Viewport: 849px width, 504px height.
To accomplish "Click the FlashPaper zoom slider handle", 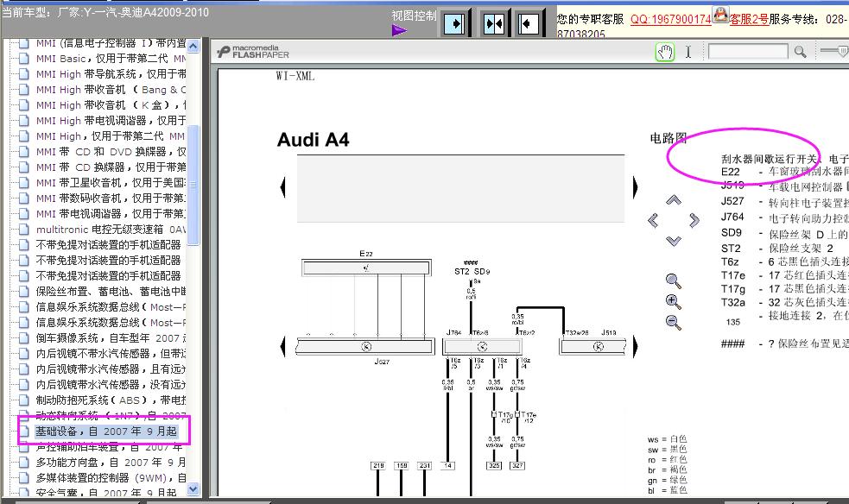I will click(x=842, y=50).
